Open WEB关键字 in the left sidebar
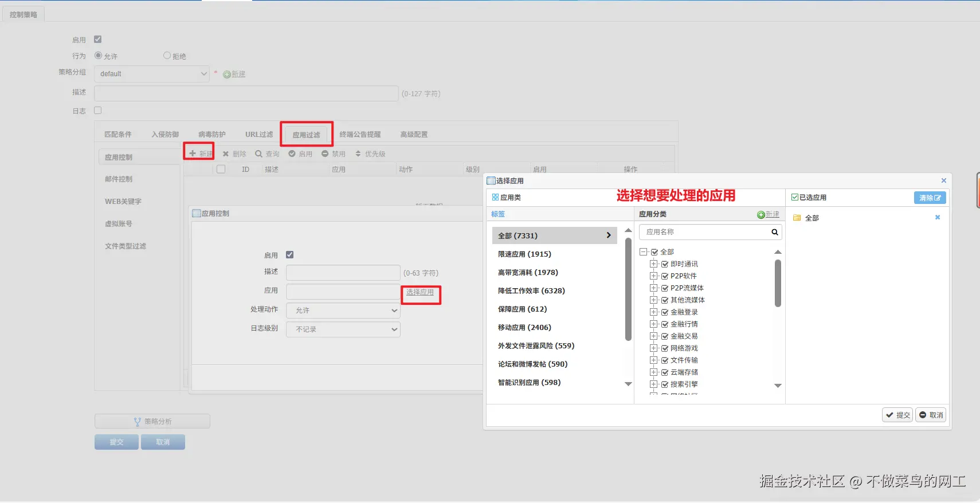 pos(123,201)
